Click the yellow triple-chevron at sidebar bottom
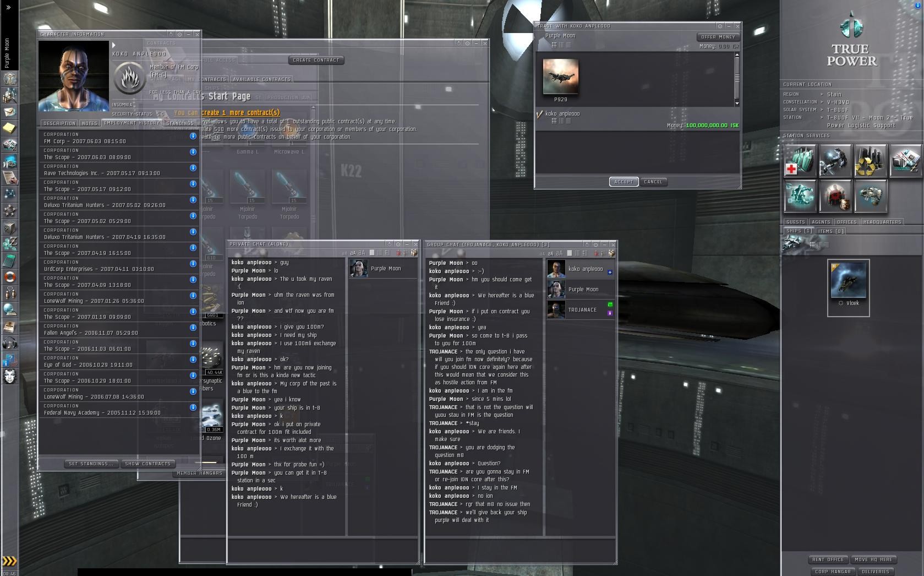The width and height of the screenshot is (924, 576). click(x=9, y=561)
